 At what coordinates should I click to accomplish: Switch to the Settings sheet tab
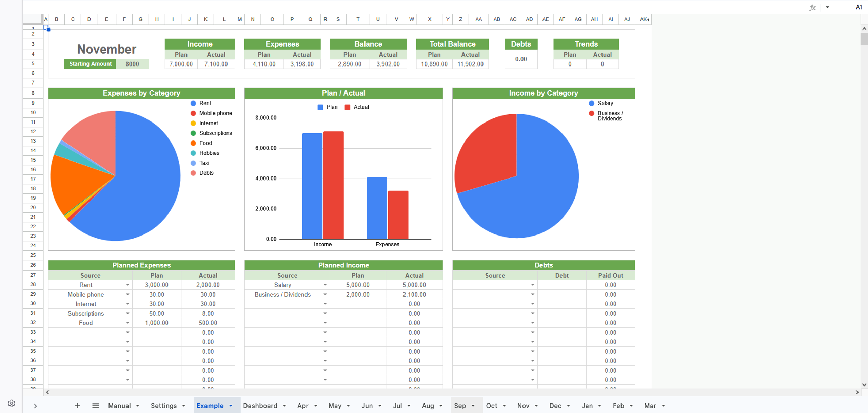tap(164, 406)
